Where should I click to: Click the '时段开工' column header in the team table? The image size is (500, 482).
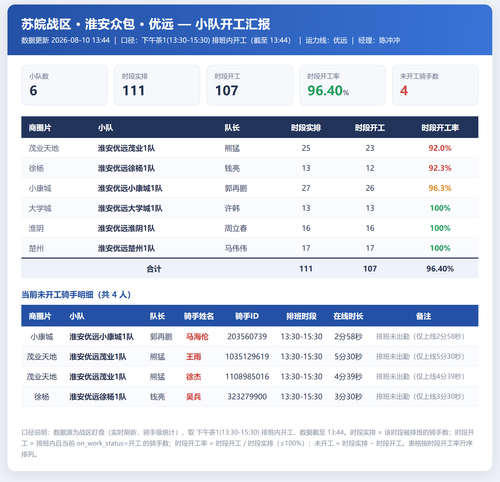370,128
